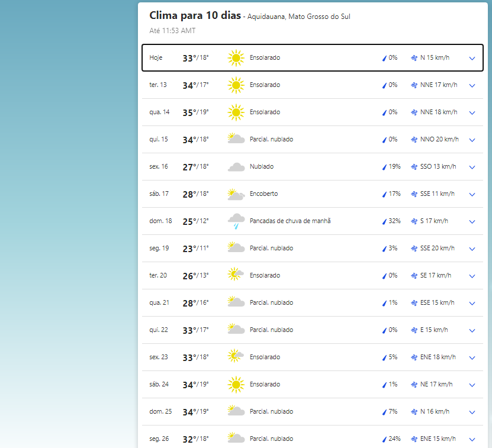Click the wind icon next to NNE 17 km/h
The image size is (492, 448).
[414, 85]
